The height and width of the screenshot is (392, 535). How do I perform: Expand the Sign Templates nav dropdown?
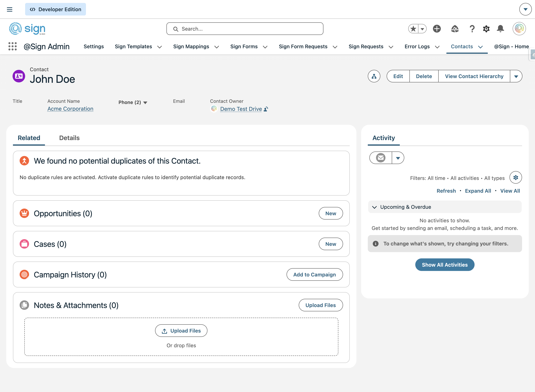(160, 47)
